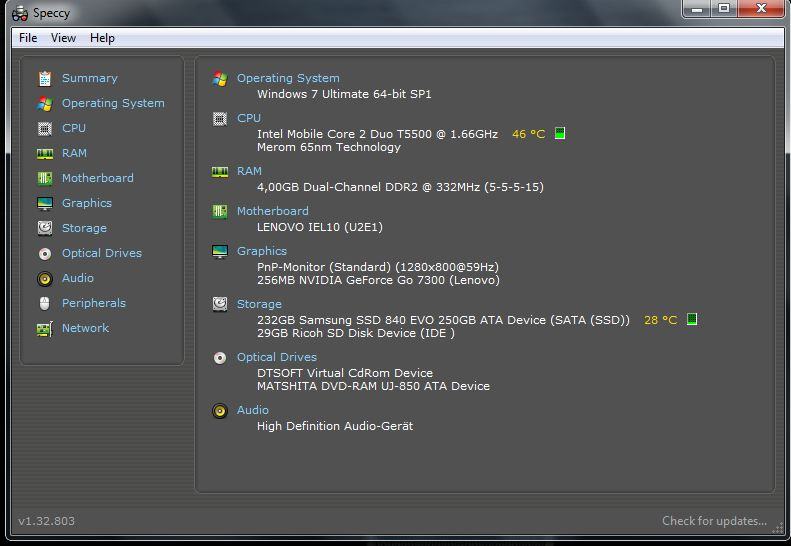Image resolution: width=791 pixels, height=546 pixels.
Task: Select Network label in sidebar
Action: [x=85, y=328]
